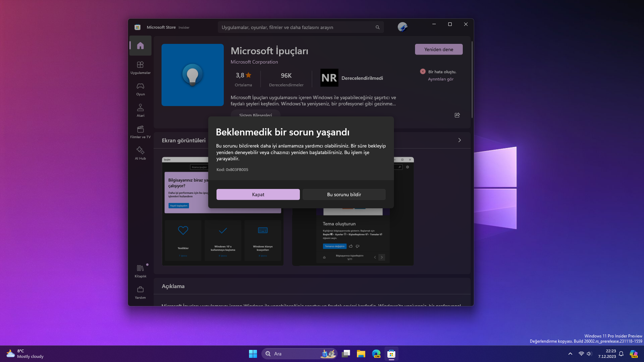This screenshot has width=644, height=362.
Task: Click the error code 'Kod: 0x803FB005'
Action: tap(232, 170)
